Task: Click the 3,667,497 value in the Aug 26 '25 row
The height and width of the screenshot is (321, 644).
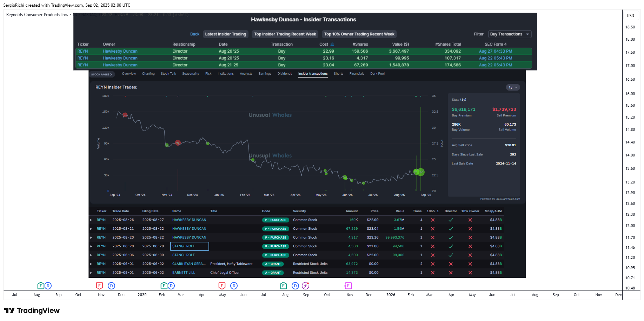Action: [399, 51]
